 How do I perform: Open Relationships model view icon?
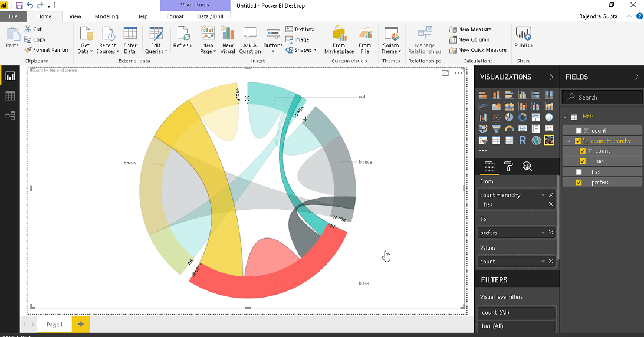(10, 115)
